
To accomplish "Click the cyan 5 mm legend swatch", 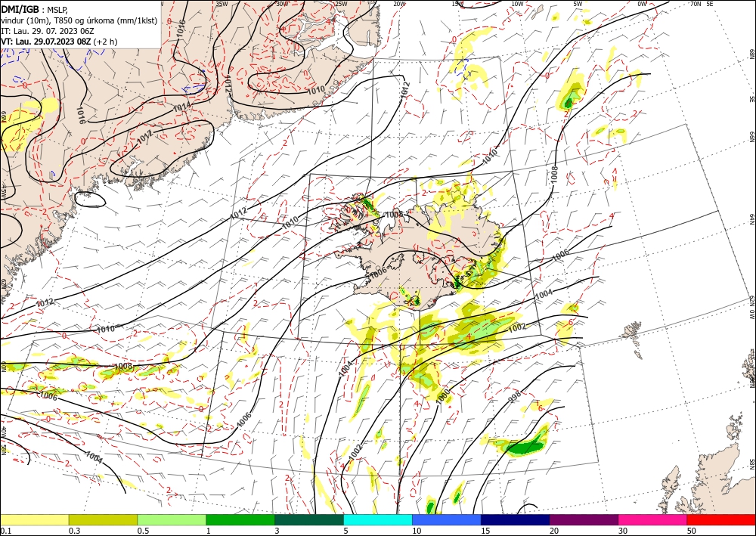I will [378, 519].
